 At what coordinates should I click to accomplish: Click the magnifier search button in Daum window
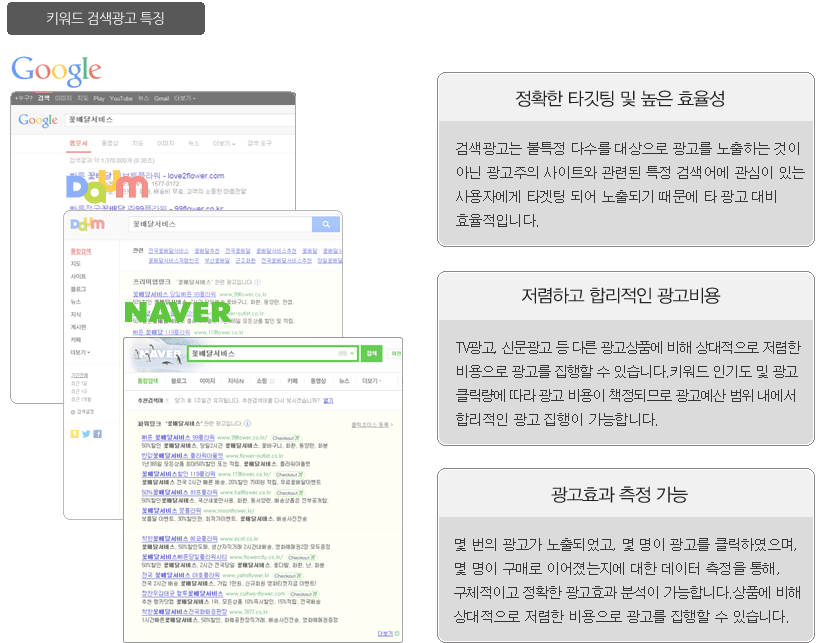[x=326, y=224]
